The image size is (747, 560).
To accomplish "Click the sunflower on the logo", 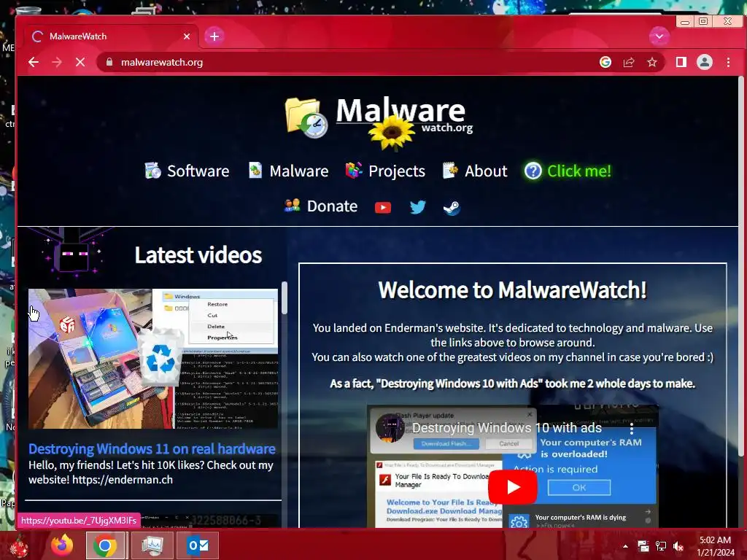I will pos(392,133).
